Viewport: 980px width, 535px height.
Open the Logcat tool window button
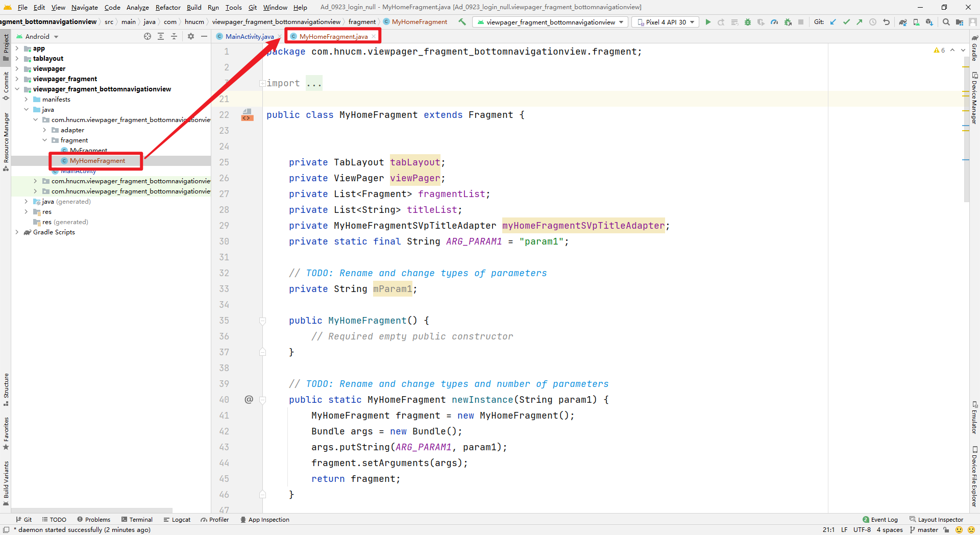pos(177,520)
